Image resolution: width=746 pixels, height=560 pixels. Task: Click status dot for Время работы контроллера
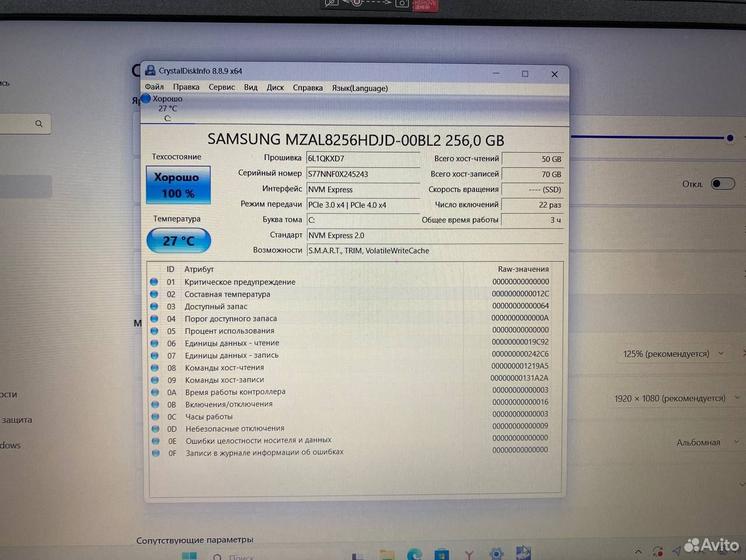155,392
